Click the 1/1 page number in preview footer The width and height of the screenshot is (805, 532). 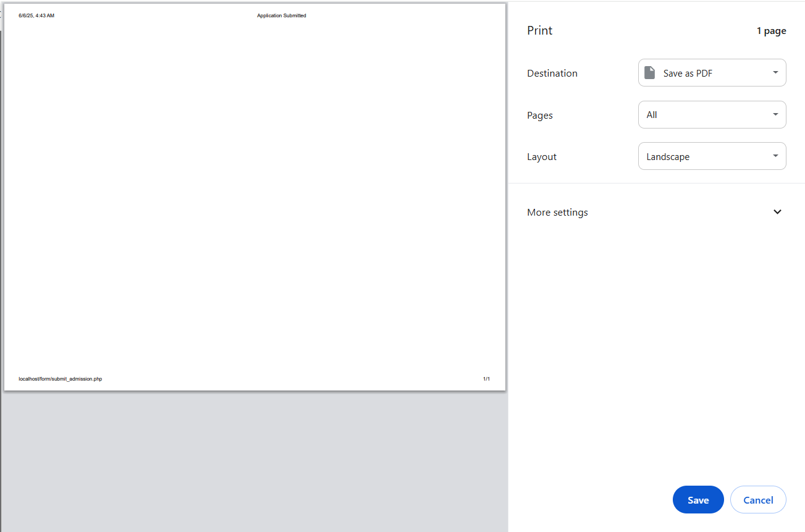[x=486, y=379]
